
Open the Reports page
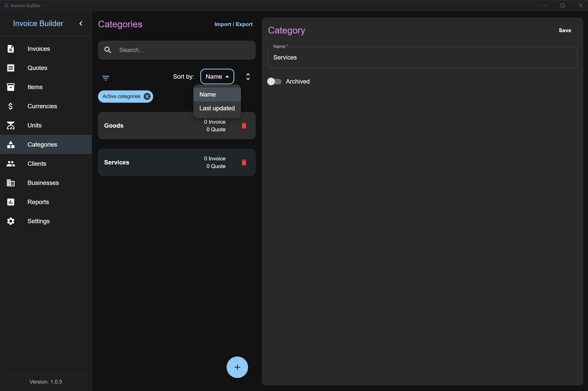point(46,202)
